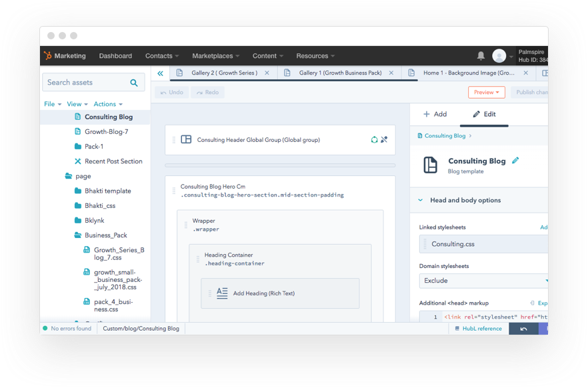Click the unlink icon on Consulting Header group

[384, 140]
